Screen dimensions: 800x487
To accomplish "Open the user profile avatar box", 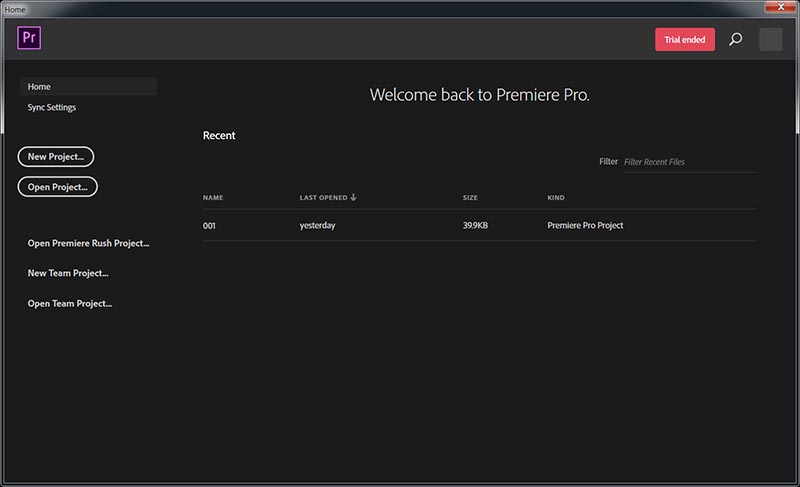I will click(x=770, y=39).
